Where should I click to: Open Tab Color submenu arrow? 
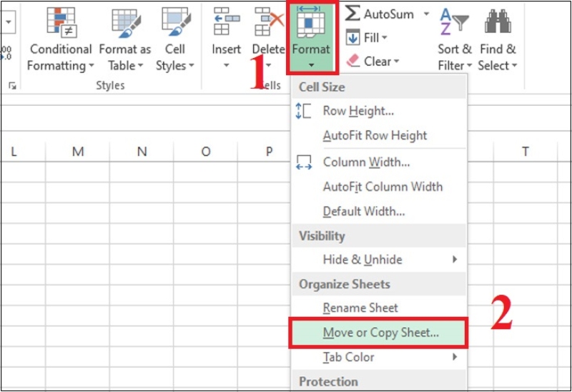455,357
